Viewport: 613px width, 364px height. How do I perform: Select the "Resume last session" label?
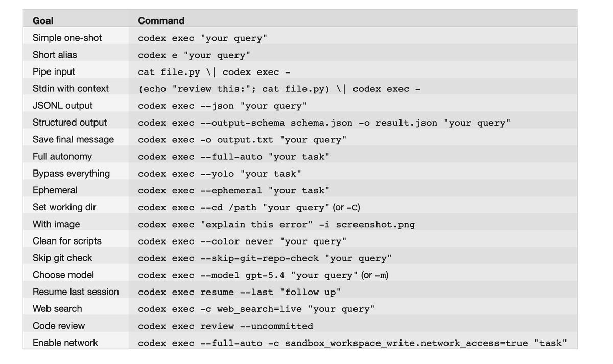[76, 292]
